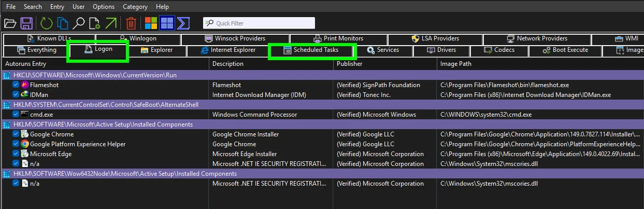This screenshot has height=209, width=644.
Task: Toggle the cmd.exe entry checkbox
Action: pyautogui.click(x=16, y=115)
